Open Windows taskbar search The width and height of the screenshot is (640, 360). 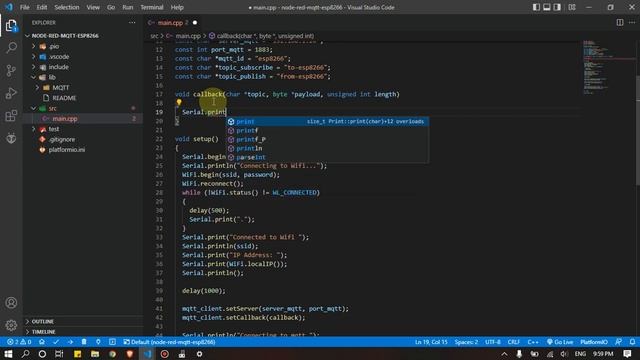click(x=25, y=354)
